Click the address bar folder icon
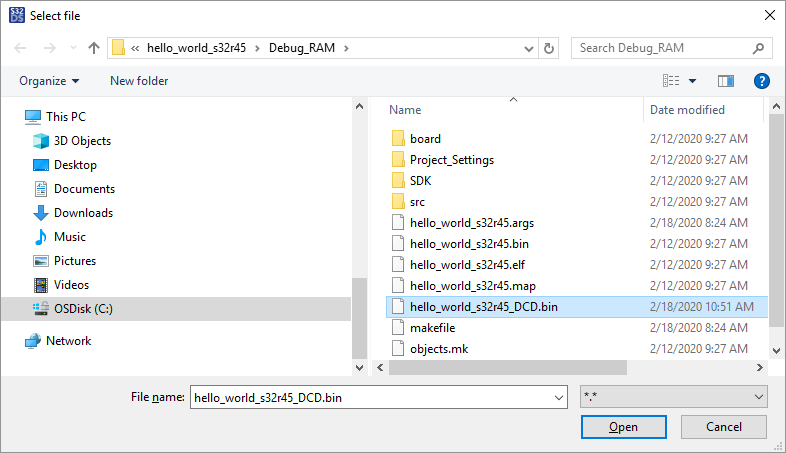Image resolution: width=786 pixels, height=453 pixels. 118,48
